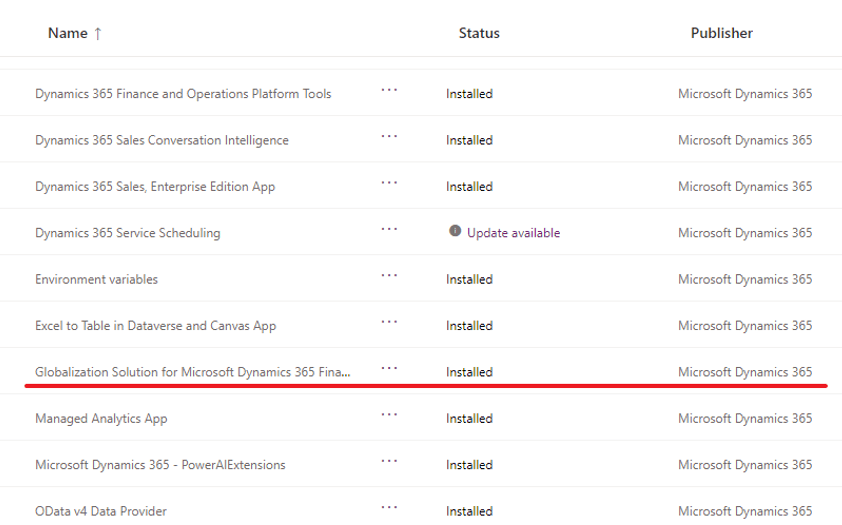Open more options for Managed Analytics App
This screenshot has height=525, width=842.
pos(389,414)
